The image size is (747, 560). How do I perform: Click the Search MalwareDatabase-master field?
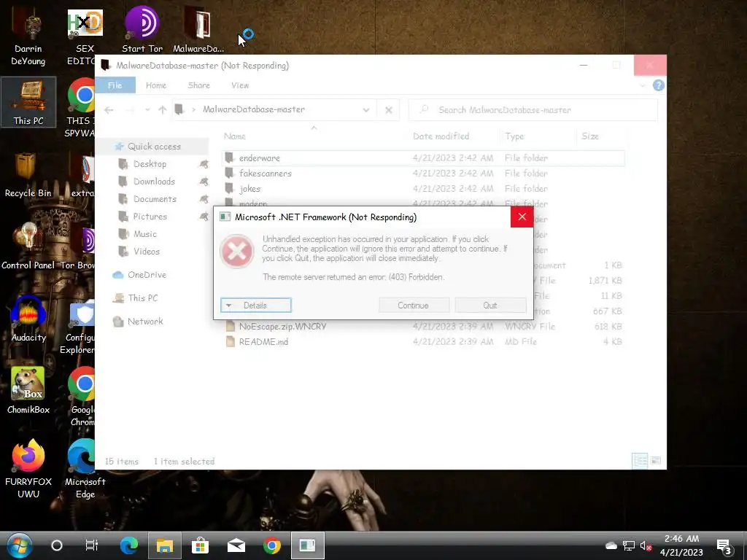point(533,110)
